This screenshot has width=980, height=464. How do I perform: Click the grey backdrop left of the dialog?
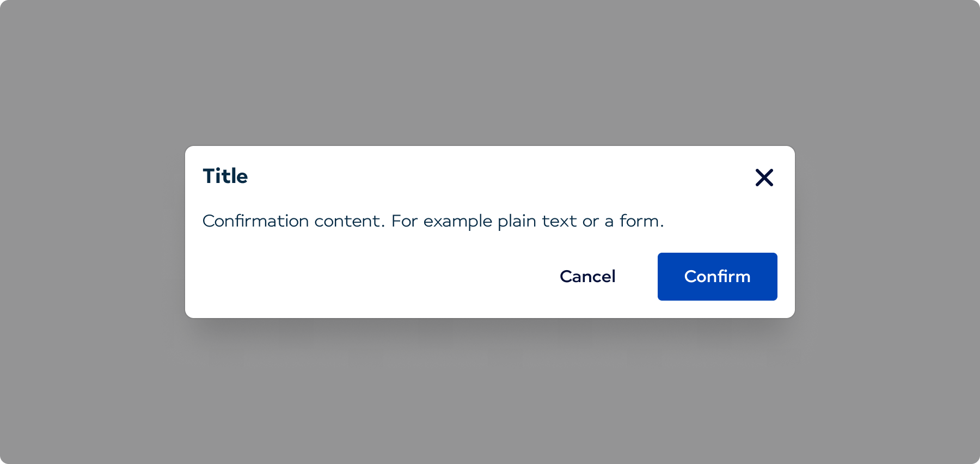tap(93, 232)
